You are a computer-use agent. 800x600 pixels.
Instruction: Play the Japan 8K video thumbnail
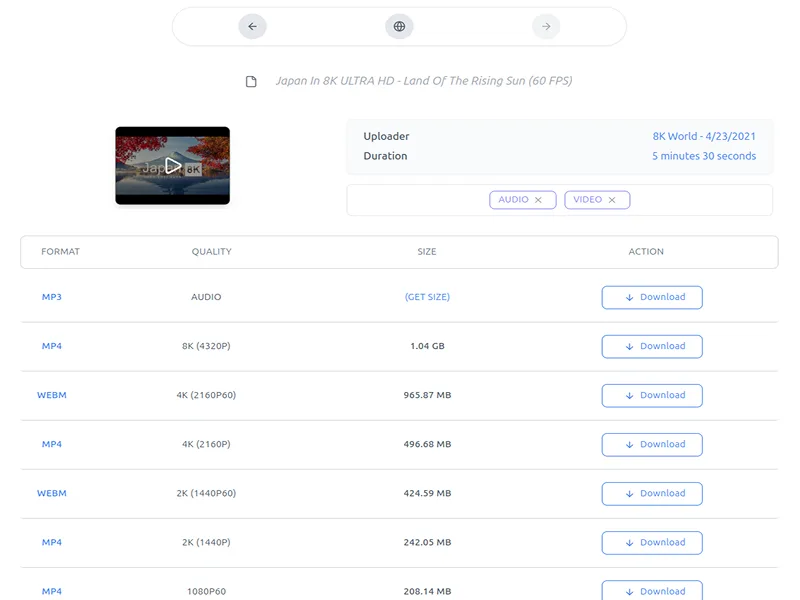[x=173, y=166]
